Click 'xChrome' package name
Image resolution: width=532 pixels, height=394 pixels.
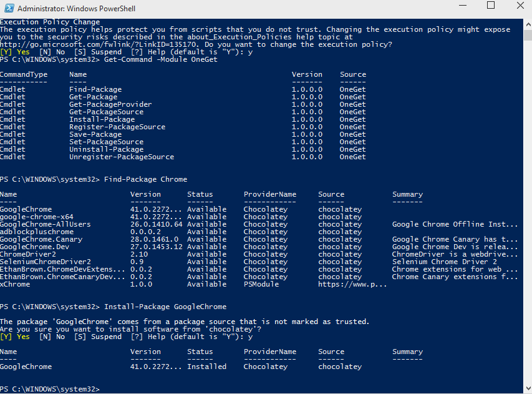click(x=15, y=284)
